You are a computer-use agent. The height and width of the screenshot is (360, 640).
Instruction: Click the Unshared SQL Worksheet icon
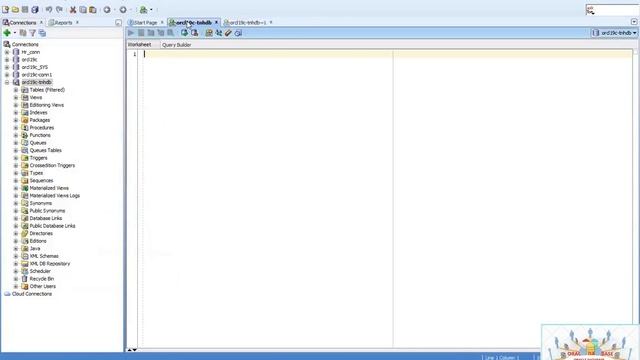209,33
